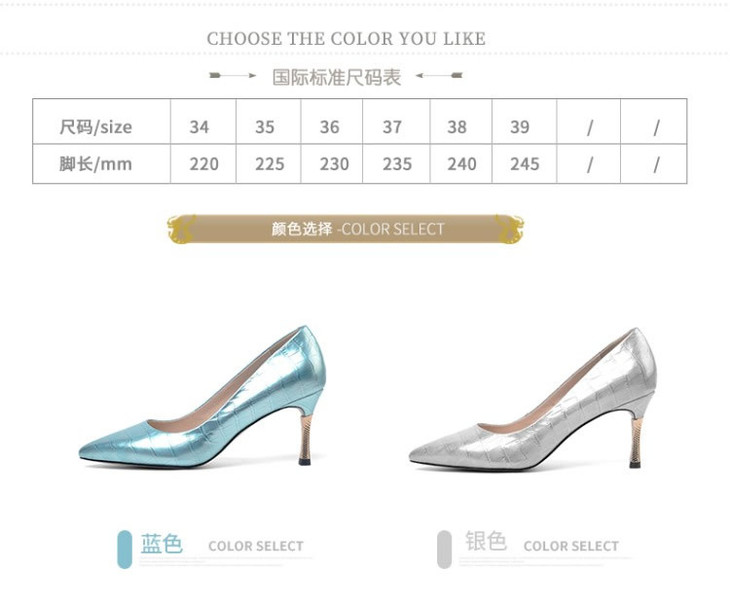Image resolution: width=730 pixels, height=605 pixels.
Task: Select size 34 in the size table
Action: [x=200, y=127]
